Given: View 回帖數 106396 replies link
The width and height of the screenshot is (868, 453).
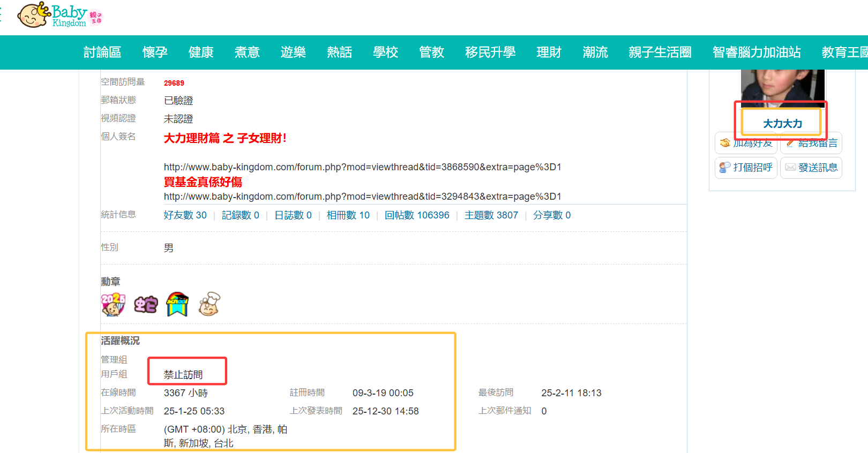Looking at the screenshot, I should coord(416,215).
